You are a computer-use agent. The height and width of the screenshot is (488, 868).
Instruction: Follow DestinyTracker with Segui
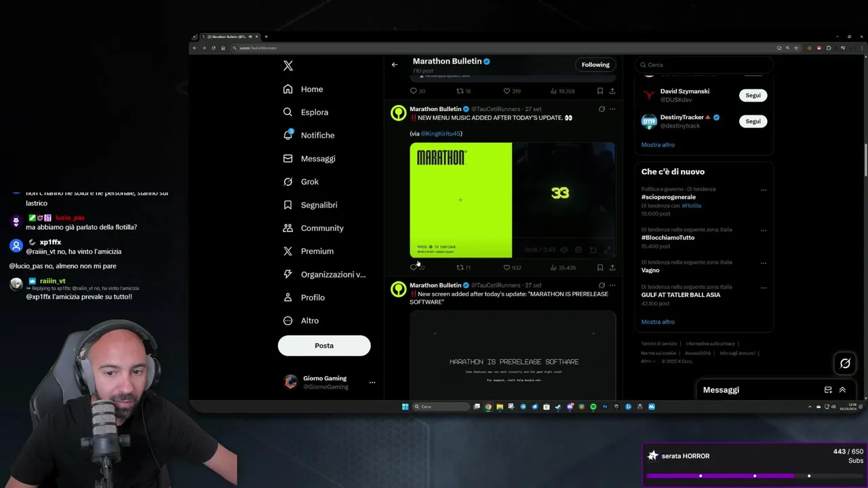[753, 121]
